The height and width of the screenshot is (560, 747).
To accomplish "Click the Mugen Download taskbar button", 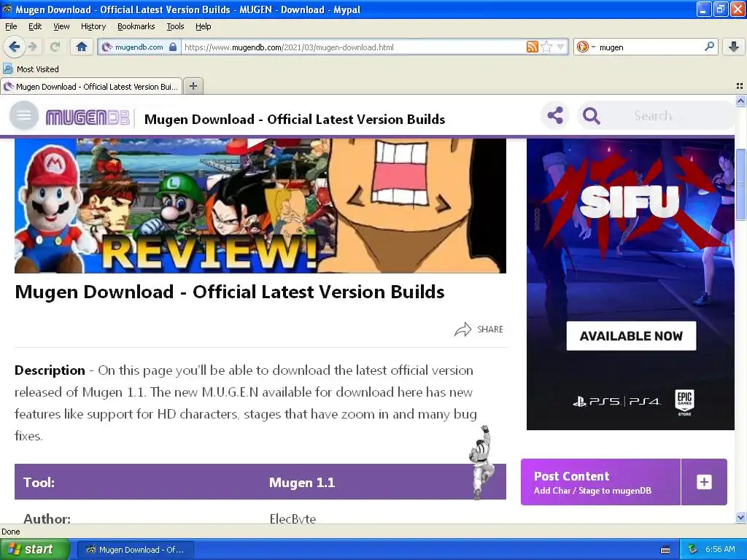I will [x=136, y=550].
